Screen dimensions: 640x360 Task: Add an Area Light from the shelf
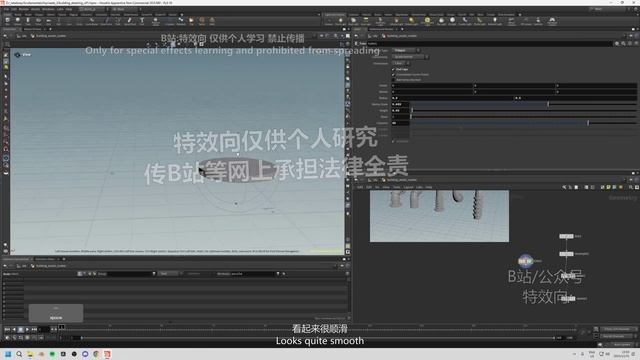[366, 21]
